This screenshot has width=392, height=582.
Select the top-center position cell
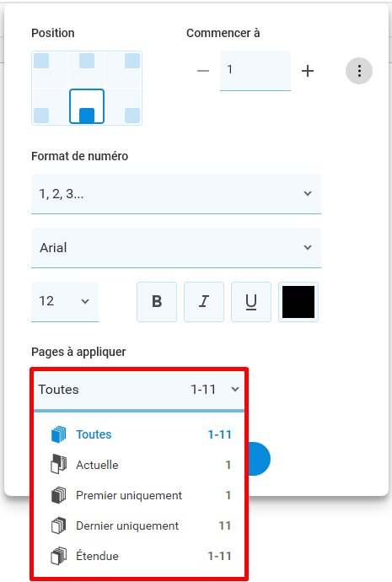tap(87, 69)
